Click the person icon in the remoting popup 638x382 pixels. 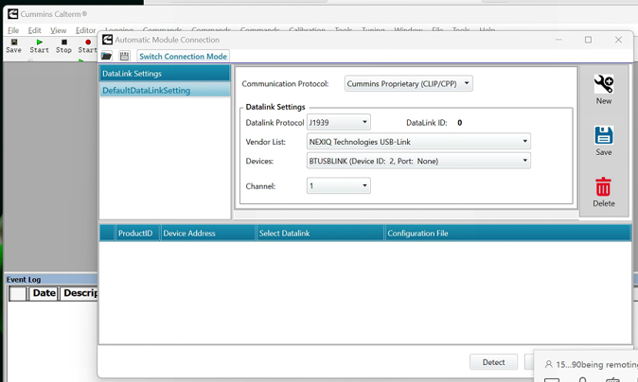(548, 364)
